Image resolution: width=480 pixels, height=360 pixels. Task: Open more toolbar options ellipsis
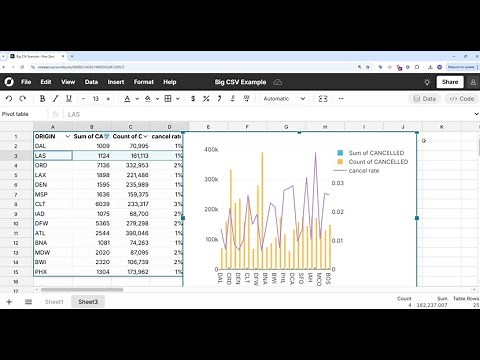pos(341,99)
